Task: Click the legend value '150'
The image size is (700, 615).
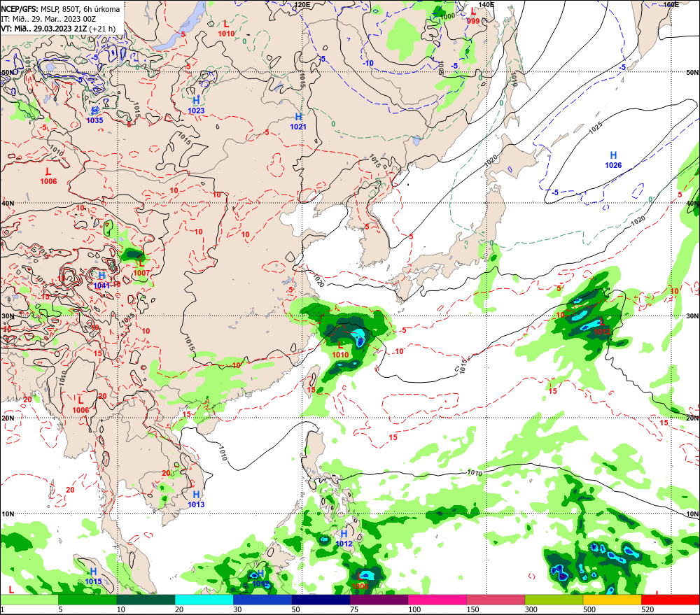Action: tap(473, 609)
